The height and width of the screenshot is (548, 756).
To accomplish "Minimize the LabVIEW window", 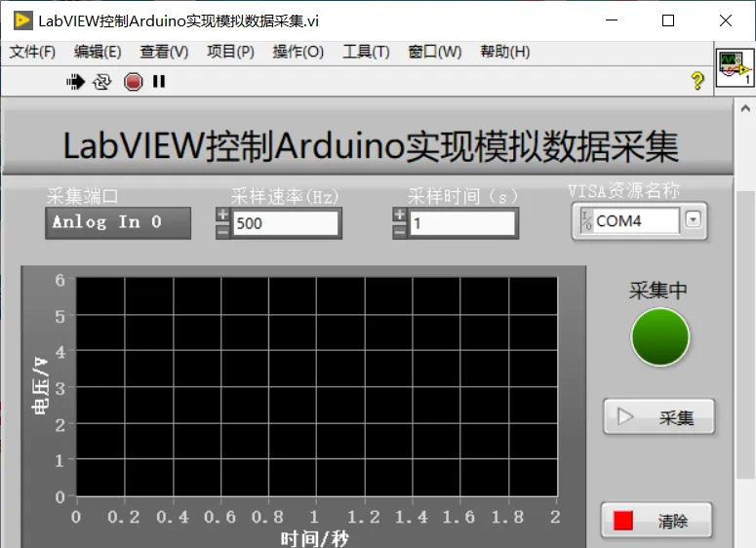I will coord(612,20).
